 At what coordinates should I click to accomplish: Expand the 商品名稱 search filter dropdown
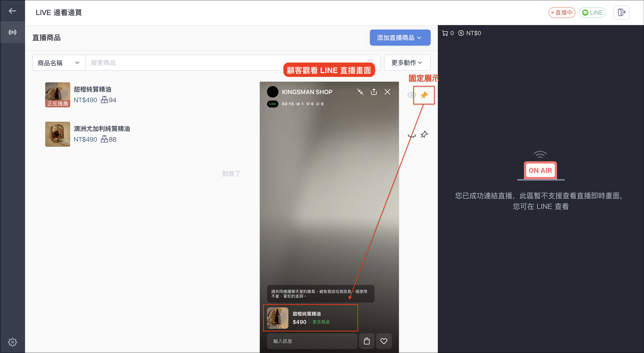coord(59,63)
